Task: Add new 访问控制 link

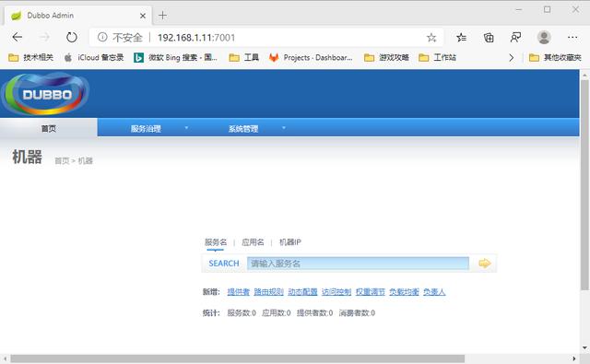Action: click(x=336, y=292)
